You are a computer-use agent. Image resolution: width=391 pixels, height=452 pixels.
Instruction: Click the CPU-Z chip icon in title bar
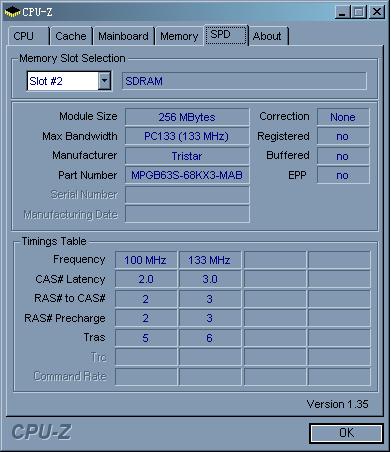(12, 12)
